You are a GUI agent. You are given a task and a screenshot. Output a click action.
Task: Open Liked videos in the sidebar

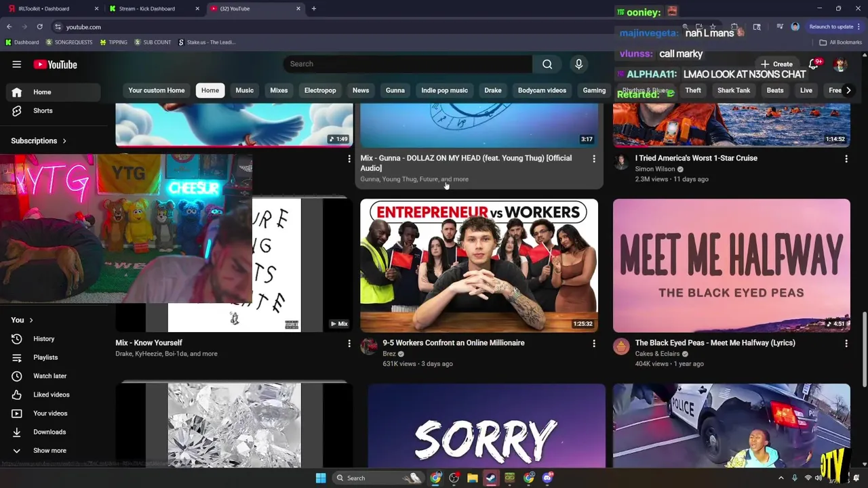pyautogui.click(x=53, y=394)
